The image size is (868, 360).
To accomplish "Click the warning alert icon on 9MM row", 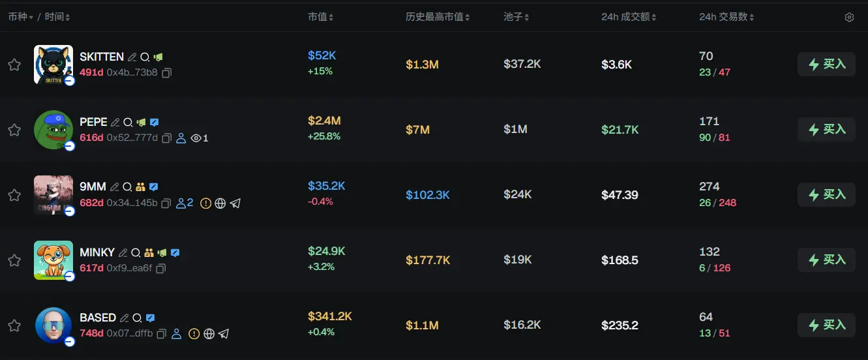I will pos(205,203).
